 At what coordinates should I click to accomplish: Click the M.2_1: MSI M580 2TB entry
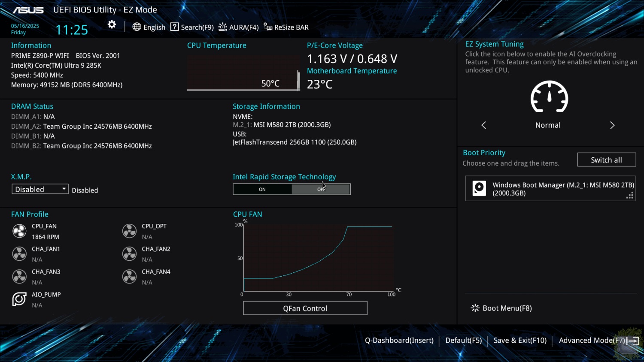point(282,125)
